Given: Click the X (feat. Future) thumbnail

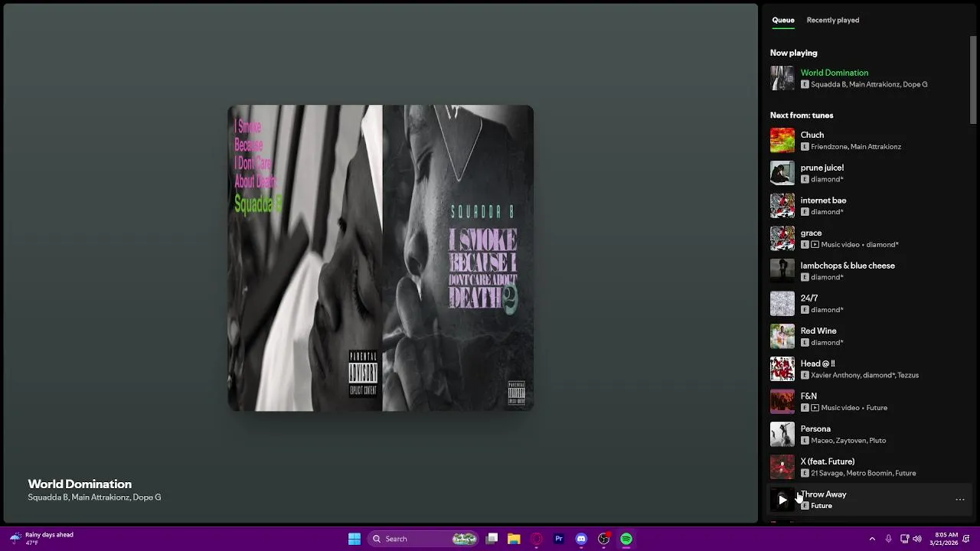Looking at the screenshot, I should (x=782, y=467).
